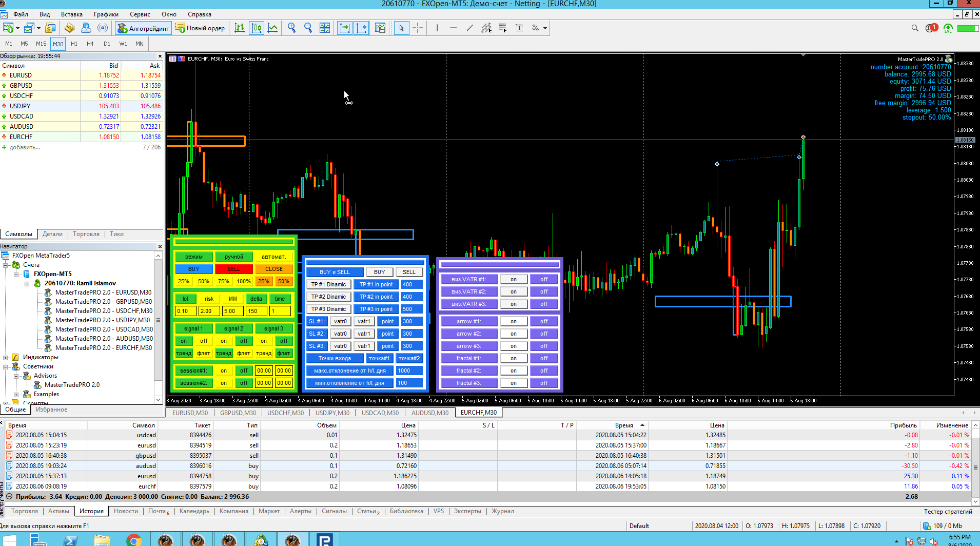The width and height of the screenshot is (980, 546).
Task: Turn виз.VATR #1 off
Action: pos(544,279)
